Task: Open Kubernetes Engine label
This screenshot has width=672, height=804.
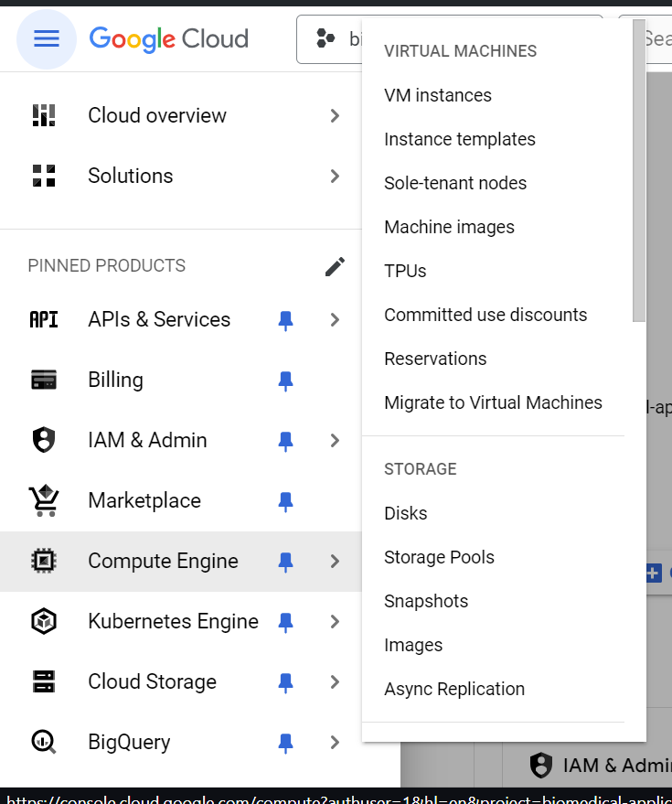Action: coord(173,621)
